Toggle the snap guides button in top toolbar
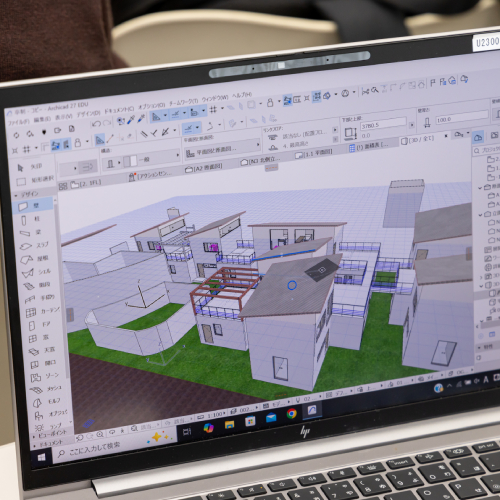Image resolution: width=500 pixels, height=500 pixels. (x=175, y=114)
